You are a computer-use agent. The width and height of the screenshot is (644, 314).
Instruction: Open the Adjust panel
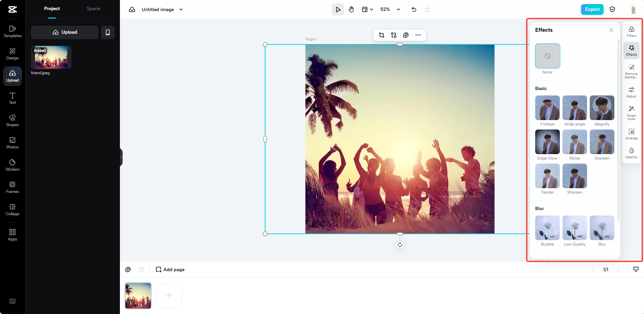coord(631,91)
